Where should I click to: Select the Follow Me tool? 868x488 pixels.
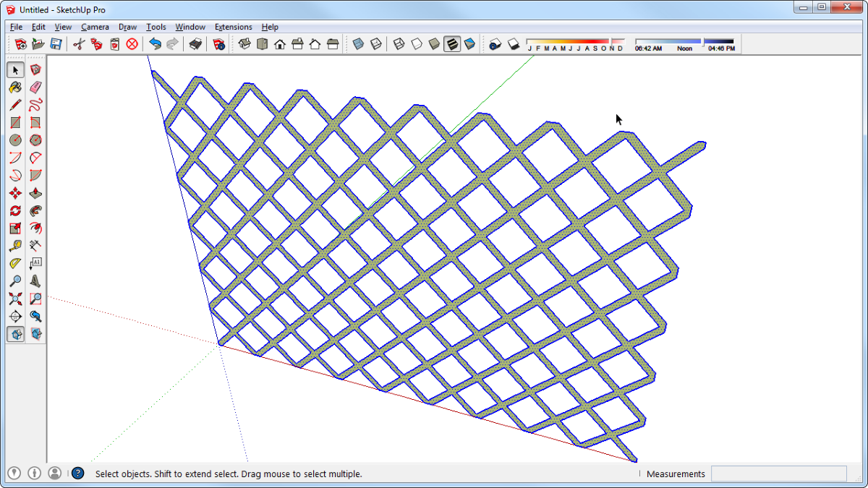point(35,211)
